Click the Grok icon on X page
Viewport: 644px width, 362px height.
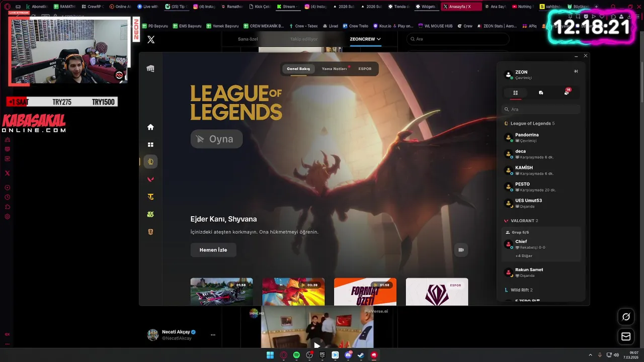pyautogui.click(x=626, y=317)
